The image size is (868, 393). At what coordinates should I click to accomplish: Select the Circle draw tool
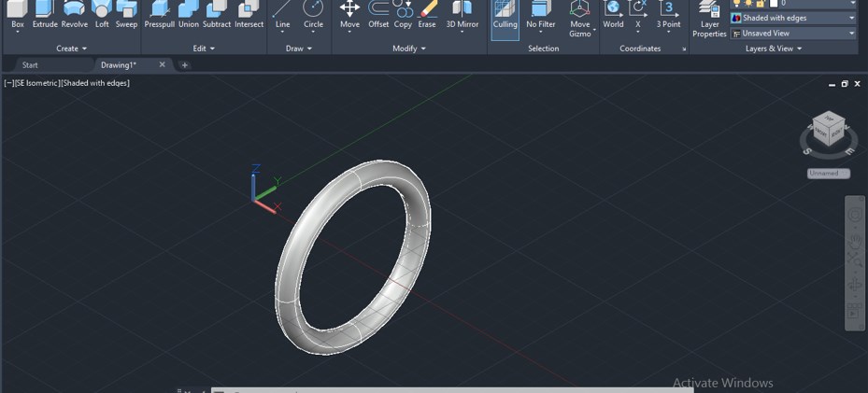point(313,12)
